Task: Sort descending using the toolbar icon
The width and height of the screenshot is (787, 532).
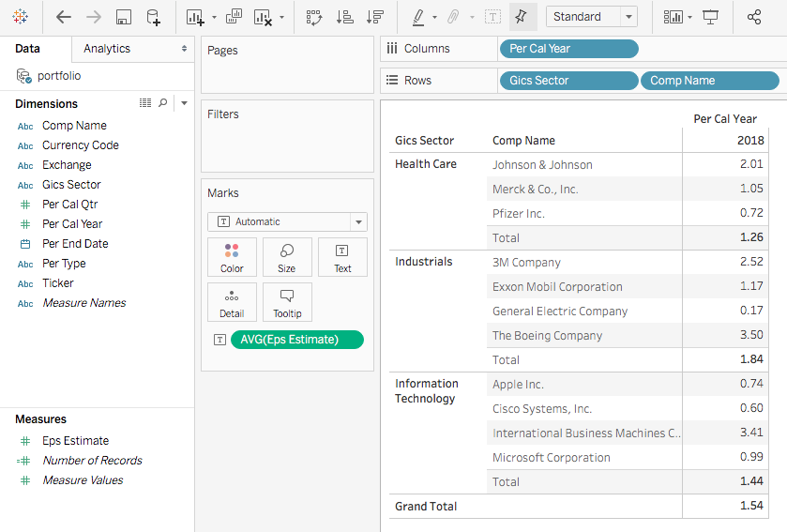Action: click(374, 17)
